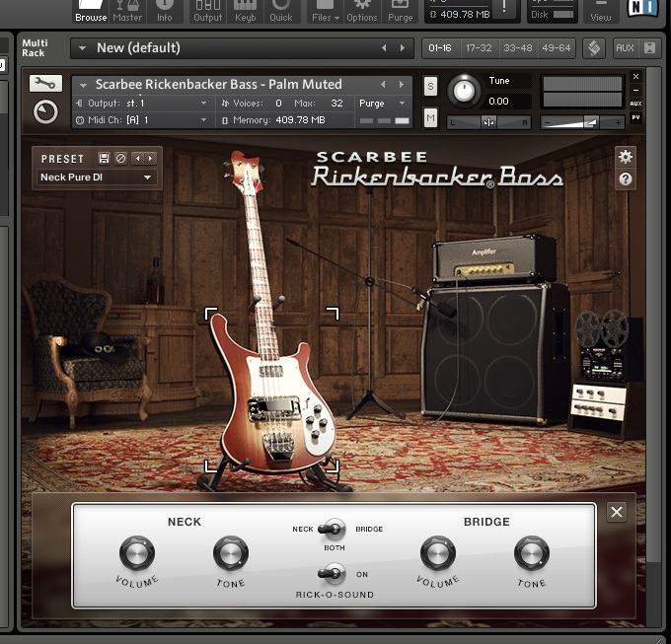Open settings with the gear icon
This screenshot has height=644, width=671.
(x=626, y=157)
